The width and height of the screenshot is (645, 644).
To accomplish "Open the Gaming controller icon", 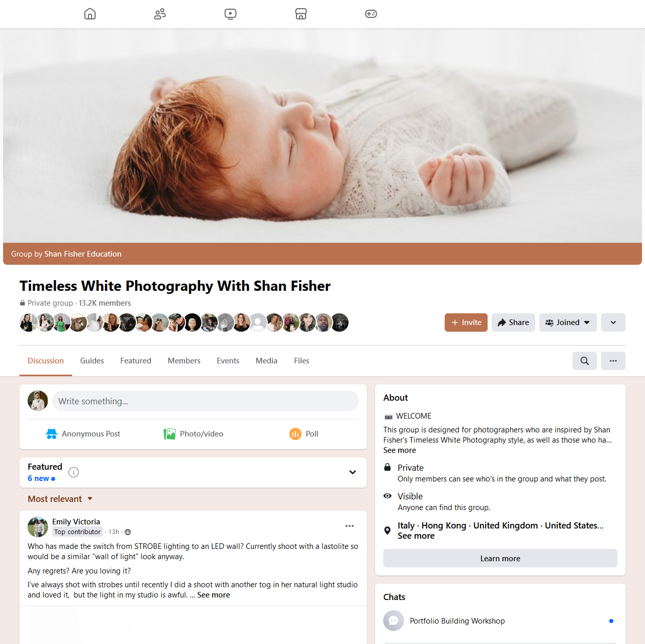I will pos(371,14).
